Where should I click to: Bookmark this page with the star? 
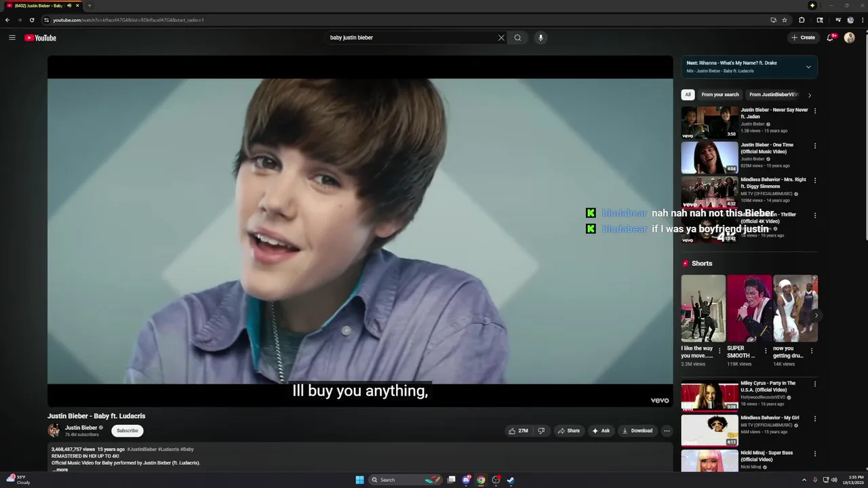(785, 20)
